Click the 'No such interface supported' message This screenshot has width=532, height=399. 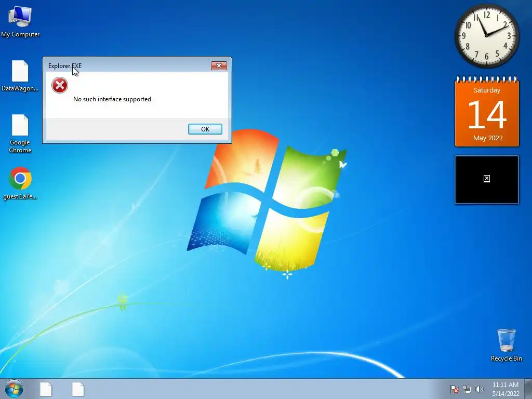click(112, 99)
